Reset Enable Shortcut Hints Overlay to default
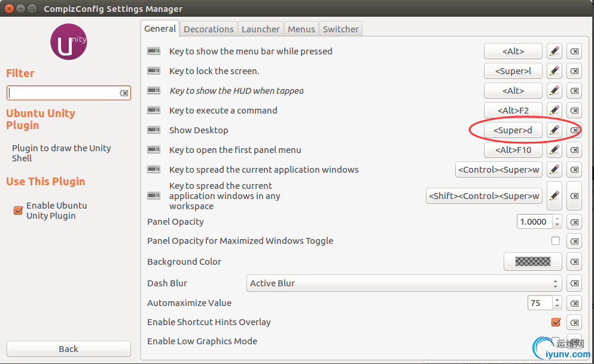This screenshot has width=594, height=364. click(x=574, y=322)
